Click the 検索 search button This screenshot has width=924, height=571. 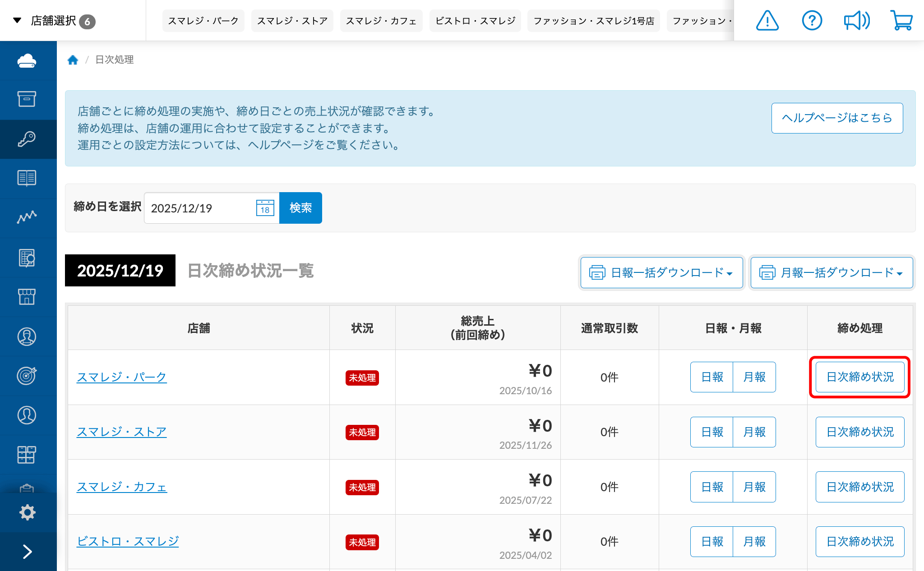[x=300, y=208]
